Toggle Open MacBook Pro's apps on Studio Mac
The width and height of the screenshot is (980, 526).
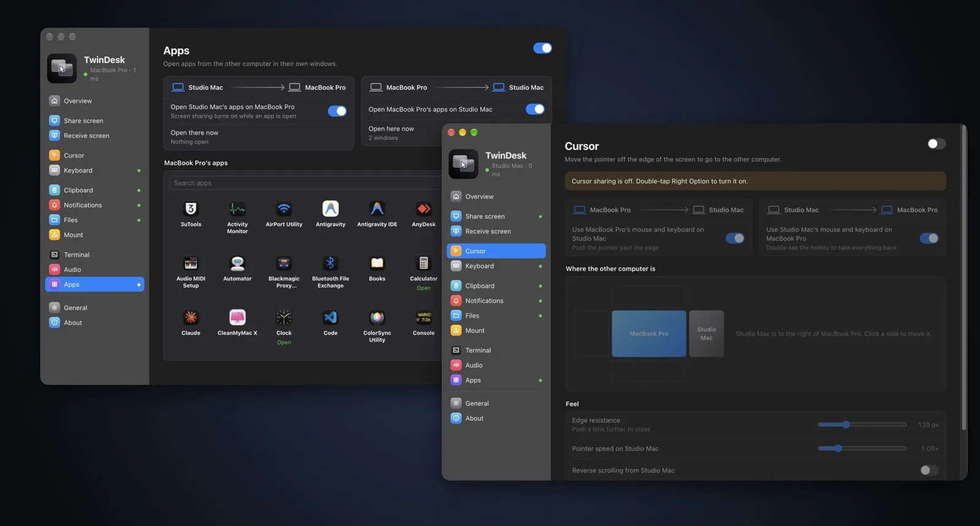click(x=535, y=109)
